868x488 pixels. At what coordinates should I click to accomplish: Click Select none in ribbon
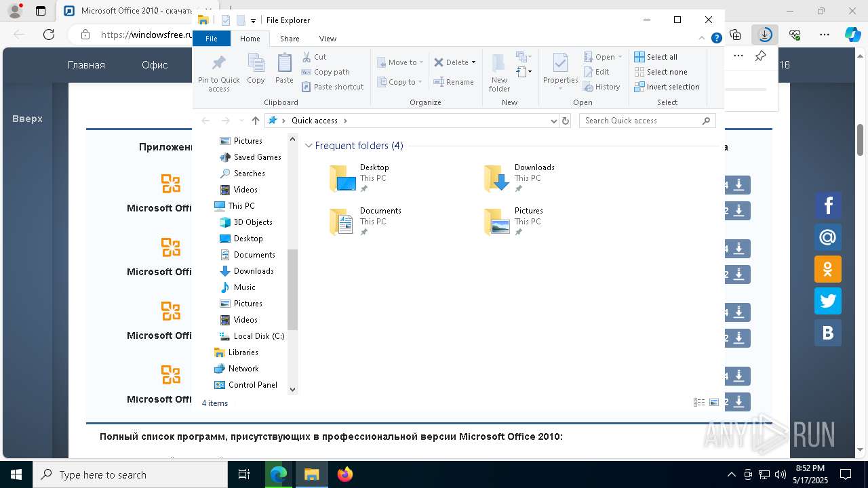(x=660, y=72)
